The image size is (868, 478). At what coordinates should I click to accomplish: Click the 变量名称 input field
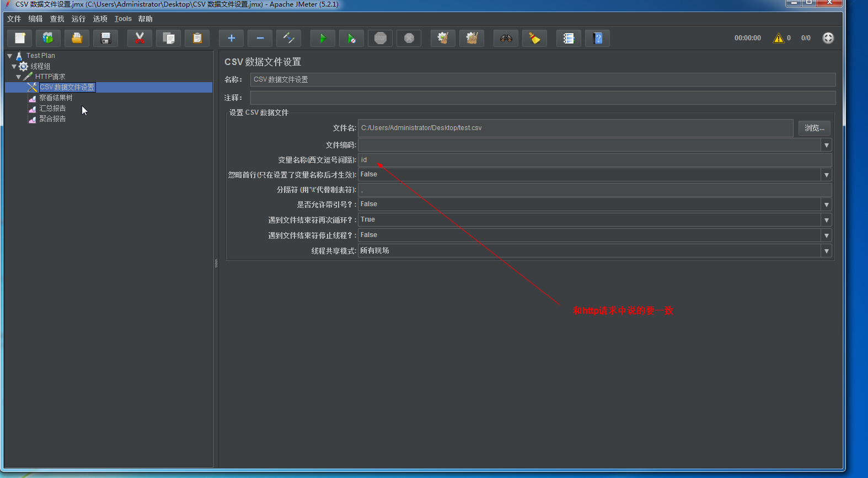click(x=594, y=160)
